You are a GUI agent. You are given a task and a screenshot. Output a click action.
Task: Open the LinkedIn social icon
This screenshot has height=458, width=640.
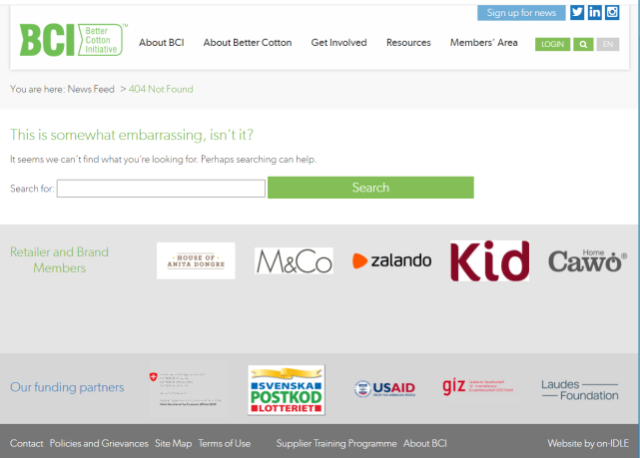[595, 12]
